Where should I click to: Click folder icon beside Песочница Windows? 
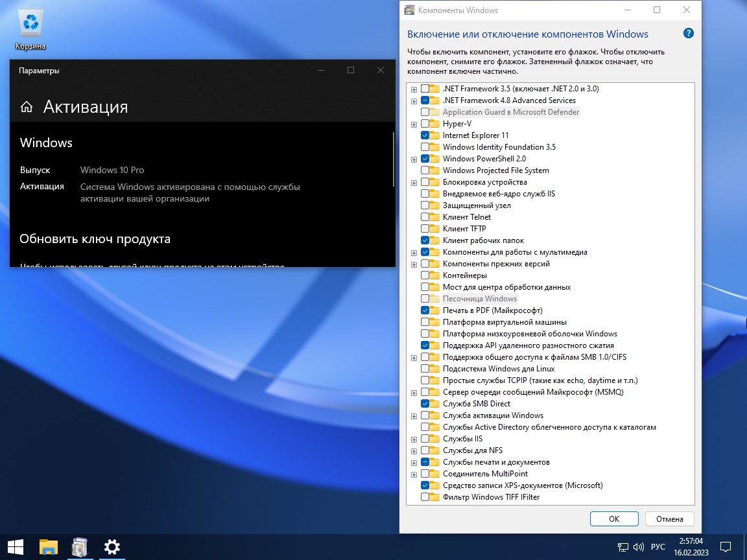click(434, 299)
